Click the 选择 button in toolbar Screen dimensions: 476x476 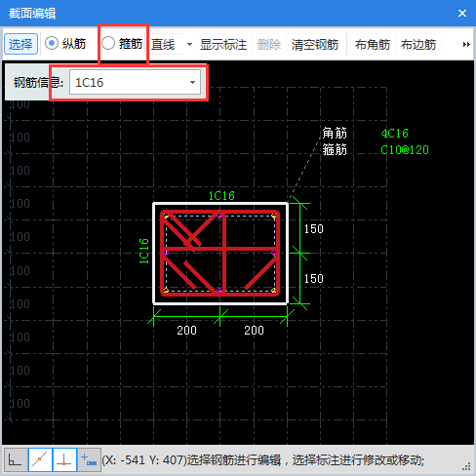click(x=21, y=44)
